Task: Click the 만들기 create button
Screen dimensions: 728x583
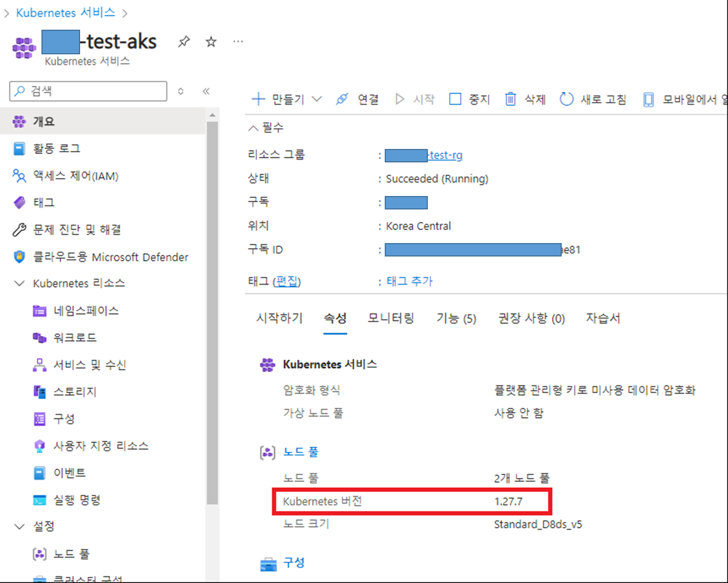Action: tap(278, 99)
